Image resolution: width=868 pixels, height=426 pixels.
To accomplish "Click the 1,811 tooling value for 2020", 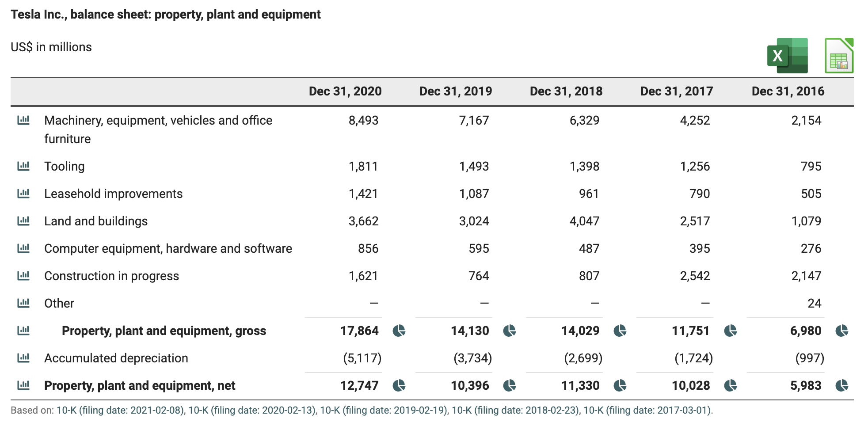I will [x=363, y=166].
